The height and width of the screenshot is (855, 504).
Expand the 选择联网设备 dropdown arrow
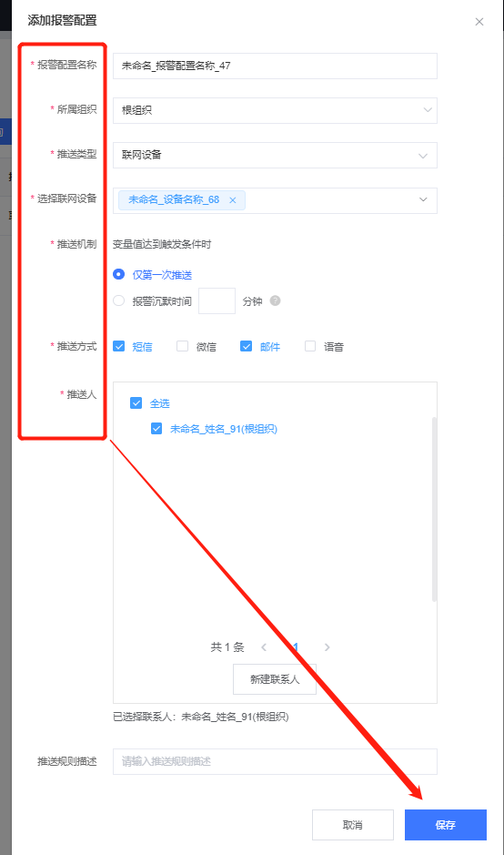click(x=423, y=199)
